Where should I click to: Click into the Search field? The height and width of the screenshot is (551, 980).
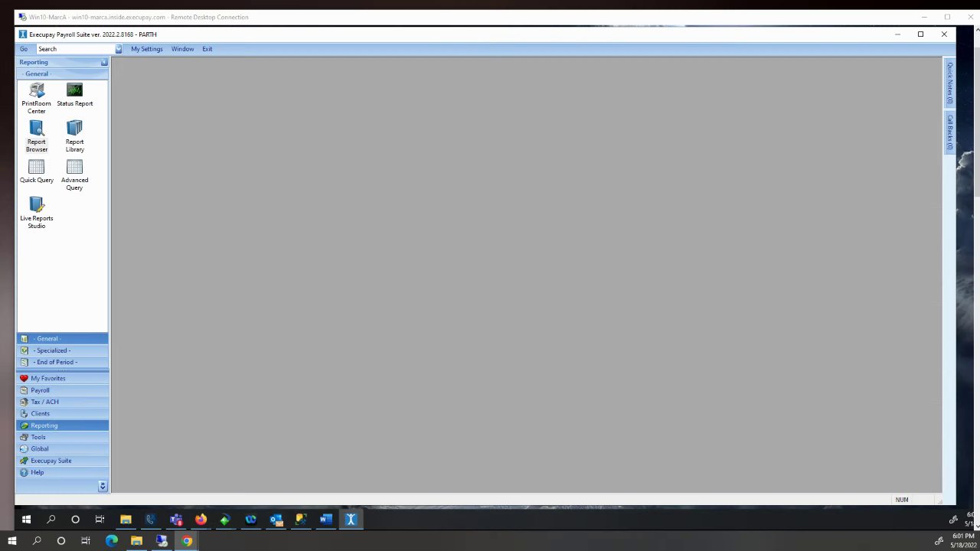click(75, 49)
